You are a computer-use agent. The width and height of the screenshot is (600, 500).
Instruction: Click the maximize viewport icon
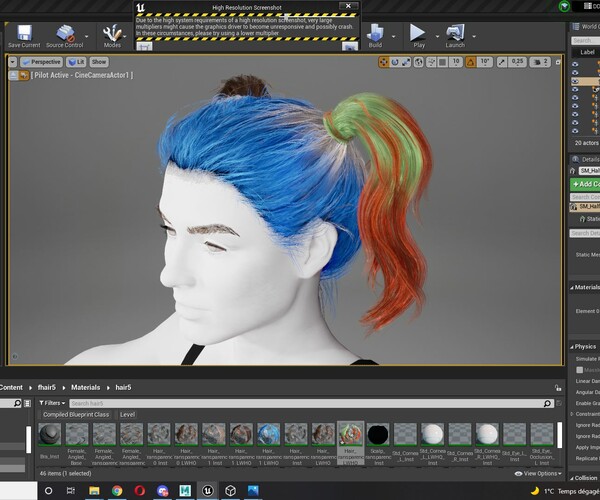pyautogui.click(x=558, y=62)
